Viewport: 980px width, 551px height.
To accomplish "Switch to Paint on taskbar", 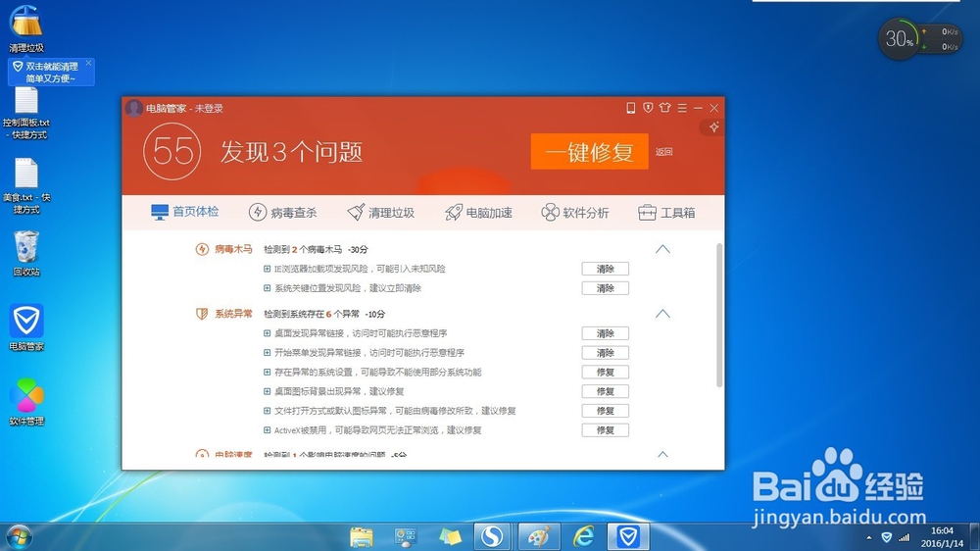I will 538,536.
